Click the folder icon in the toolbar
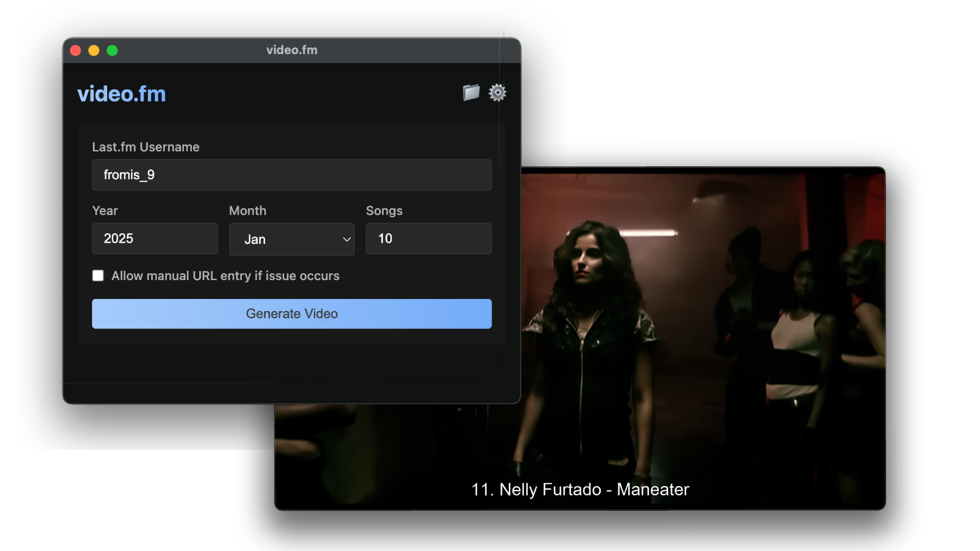Viewport: 980px width, 551px height. click(471, 92)
